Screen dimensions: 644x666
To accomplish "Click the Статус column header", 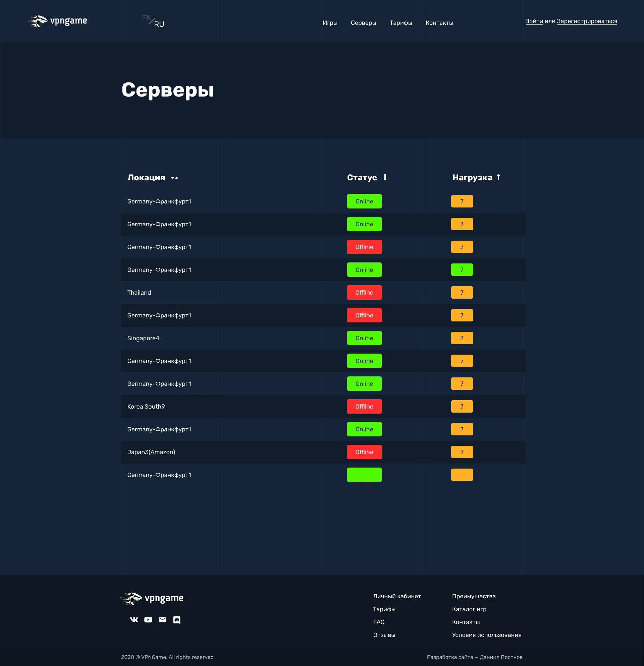I will pyautogui.click(x=362, y=177).
